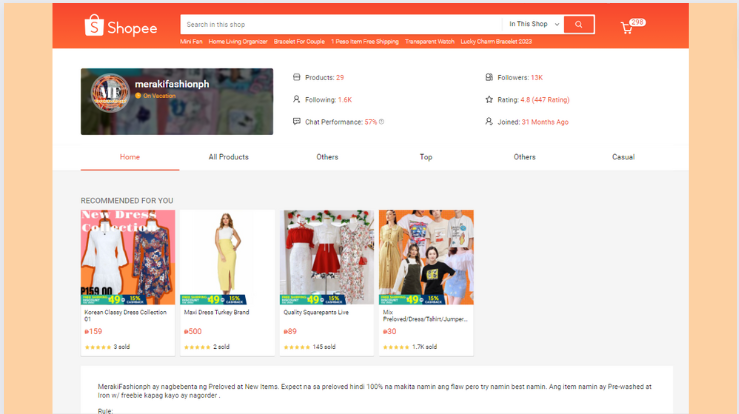The image size is (739, 414).
Task: Click the RECOMMENDED FOR YOU heading
Action: point(127,200)
